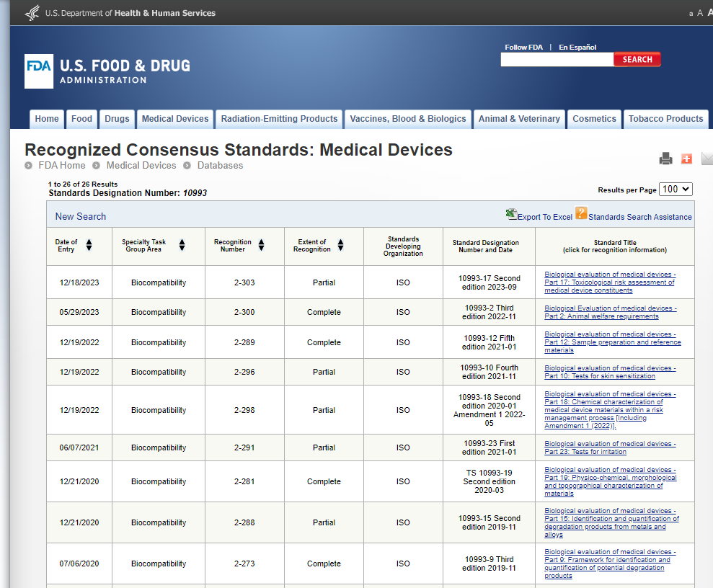
Task: Click recognition number 2-288 cell
Action: pyautogui.click(x=244, y=522)
